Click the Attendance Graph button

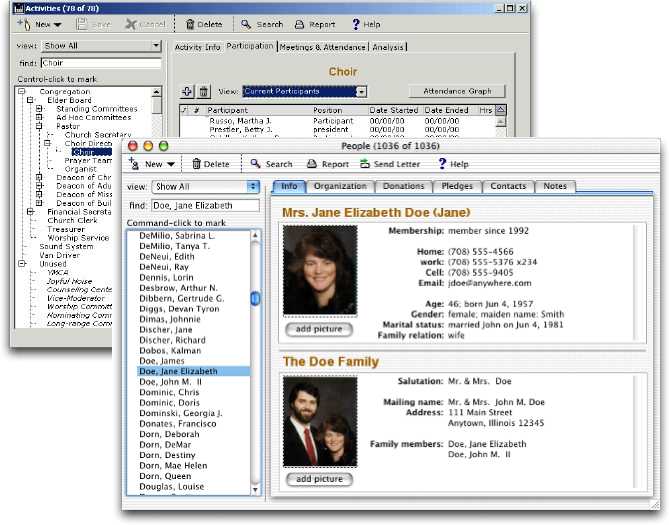point(457,91)
